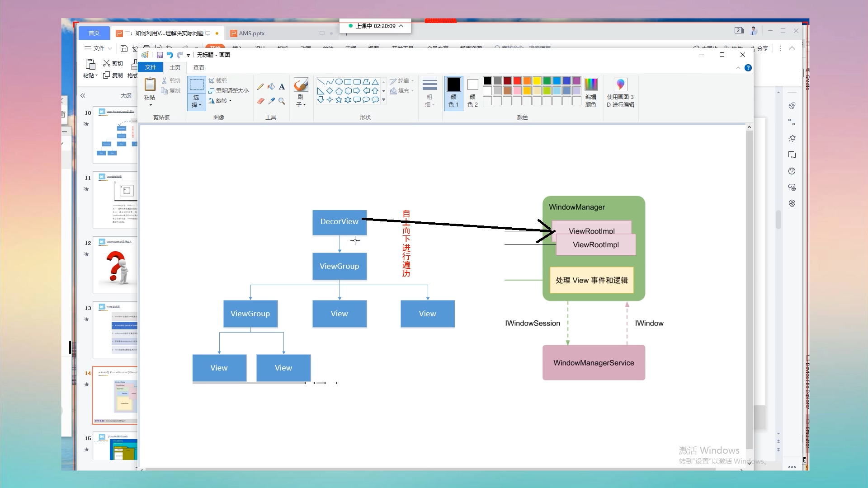Open the File menu in Paint
The image size is (868, 488).
(x=151, y=67)
